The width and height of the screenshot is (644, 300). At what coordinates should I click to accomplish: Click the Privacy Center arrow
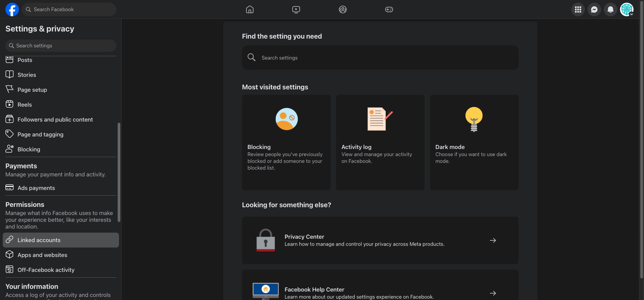[493, 240]
